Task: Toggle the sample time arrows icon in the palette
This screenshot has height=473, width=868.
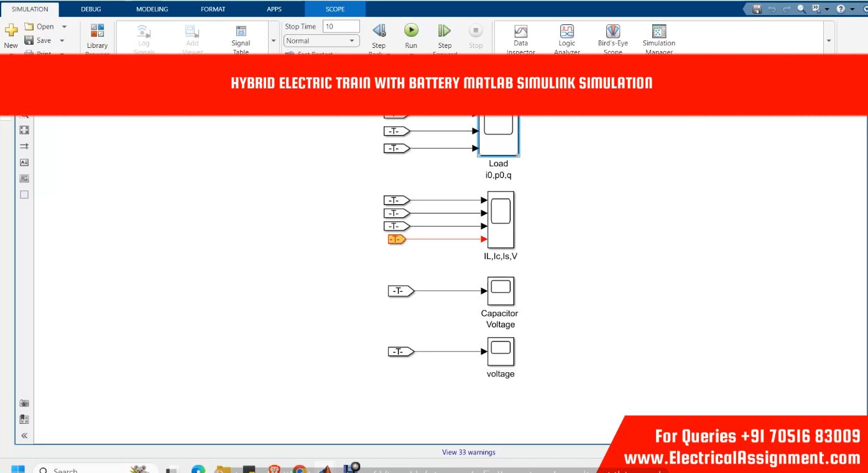Action: pyautogui.click(x=24, y=146)
